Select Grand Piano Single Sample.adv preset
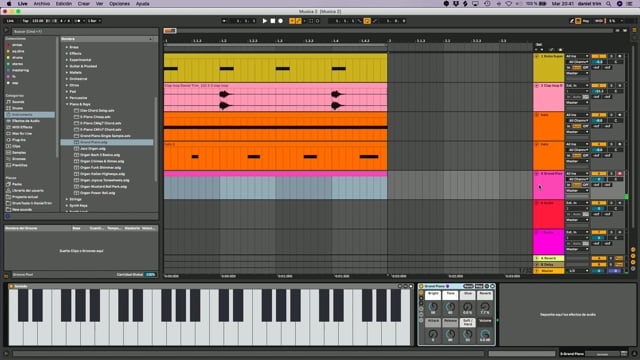 click(105, 136)
